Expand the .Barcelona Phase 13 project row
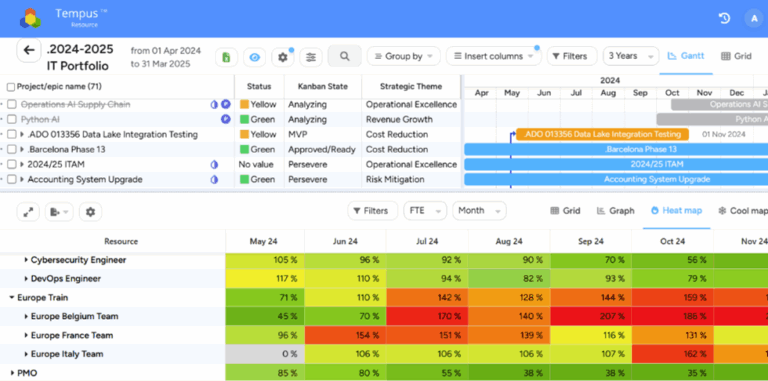Screen dimensions: 768x381 [x=22, y=149]
